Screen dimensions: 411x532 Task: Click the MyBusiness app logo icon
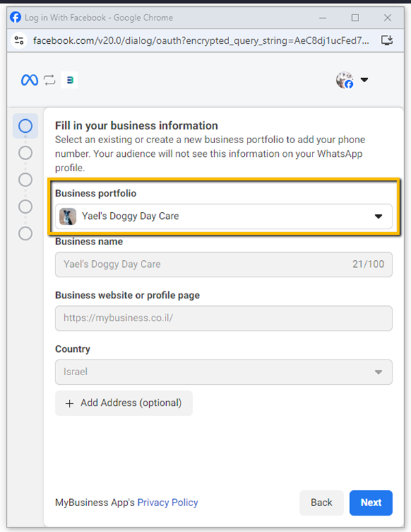point(69,80)
